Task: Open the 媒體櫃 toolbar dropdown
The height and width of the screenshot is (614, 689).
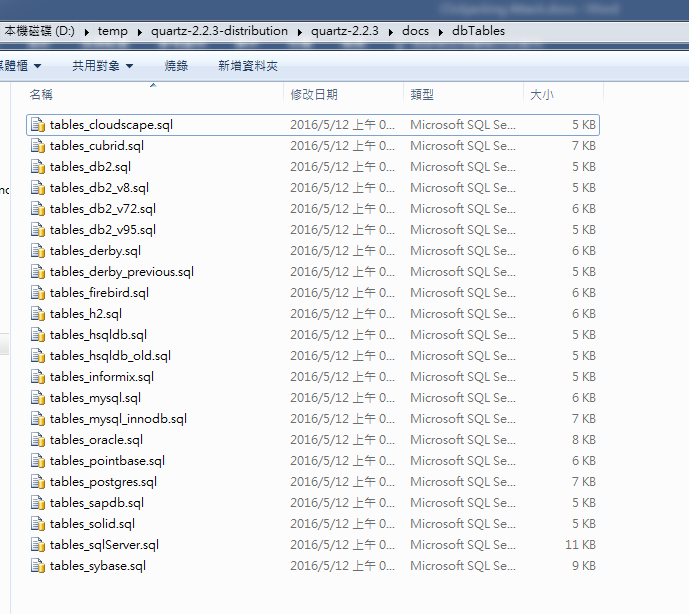Action: (x=20, y=66)
